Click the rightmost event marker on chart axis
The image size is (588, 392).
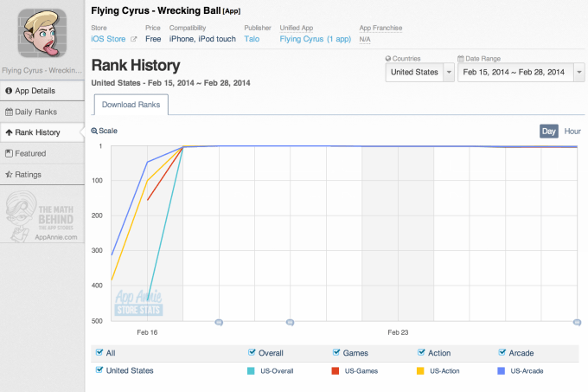tap(577, 323)
